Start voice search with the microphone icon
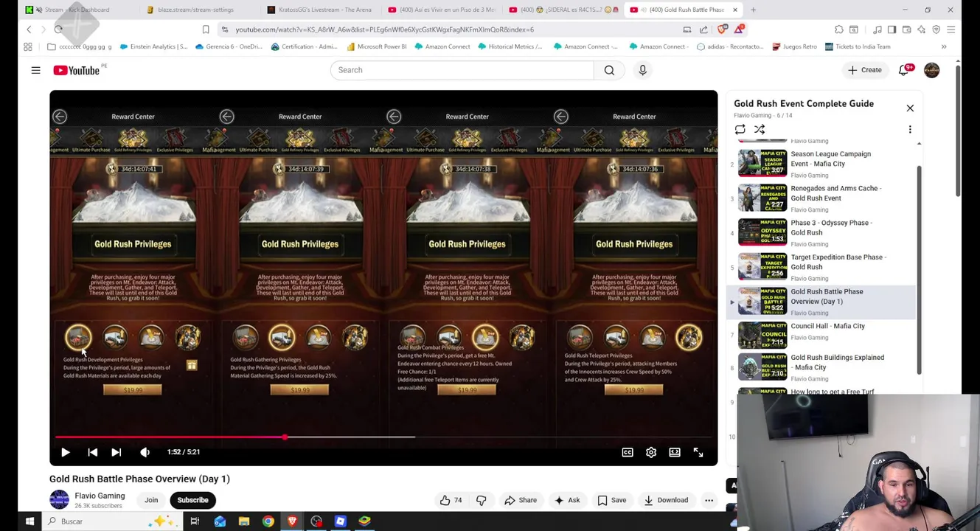 pos(642,70)
